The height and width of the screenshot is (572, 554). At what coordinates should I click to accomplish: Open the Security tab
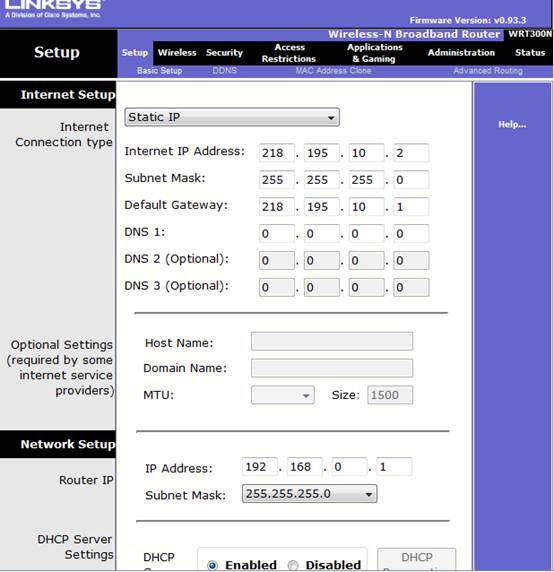click(x=224, y=53)
